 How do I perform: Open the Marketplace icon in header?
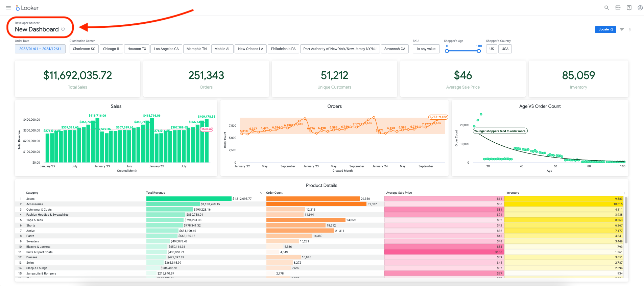tap(618, 8)
